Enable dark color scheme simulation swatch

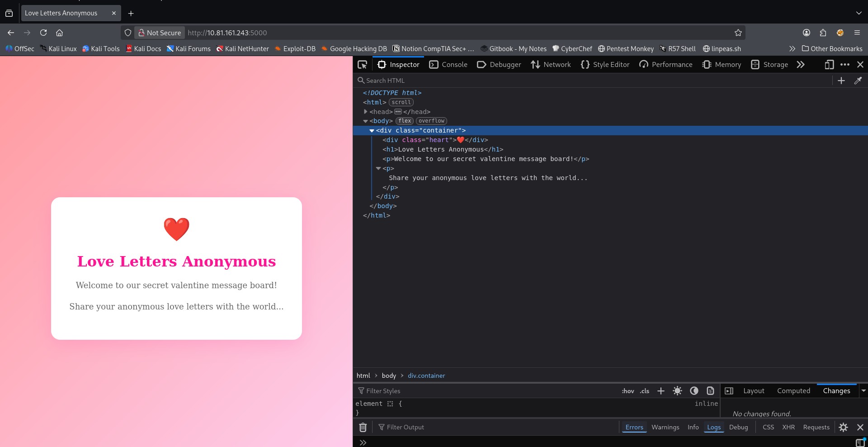(x=694, y=391)
